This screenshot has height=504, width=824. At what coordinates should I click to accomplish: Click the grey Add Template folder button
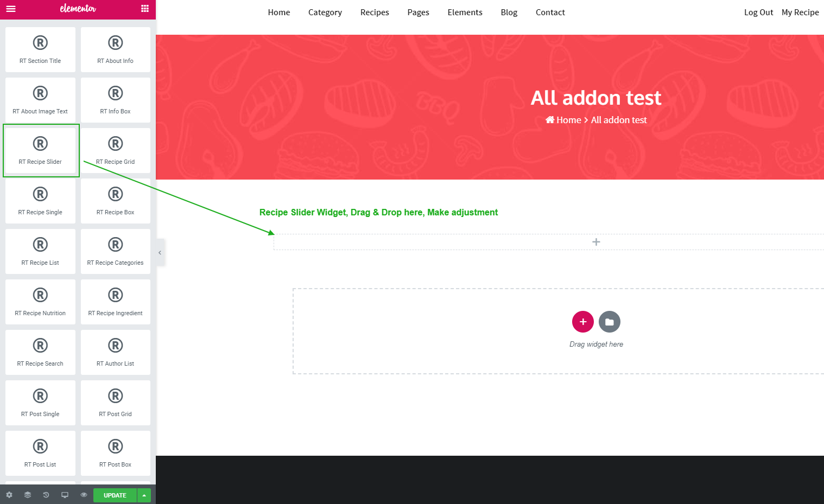pos(610,322)
